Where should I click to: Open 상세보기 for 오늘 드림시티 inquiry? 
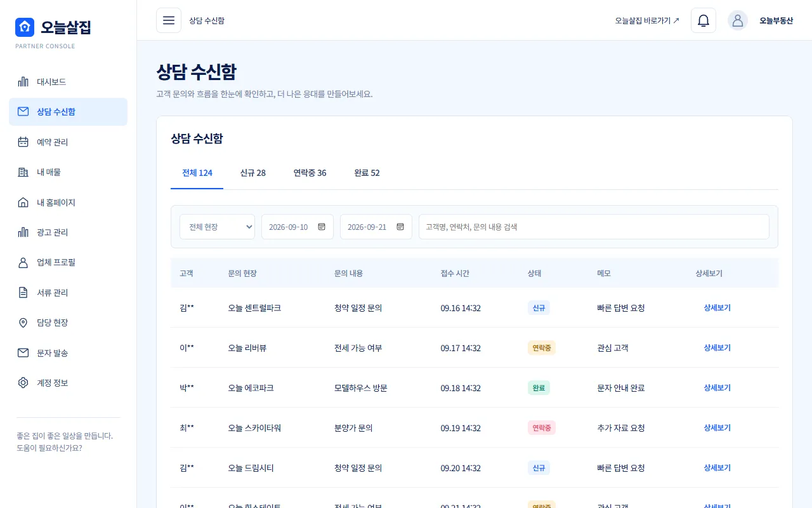coord(717,468)
